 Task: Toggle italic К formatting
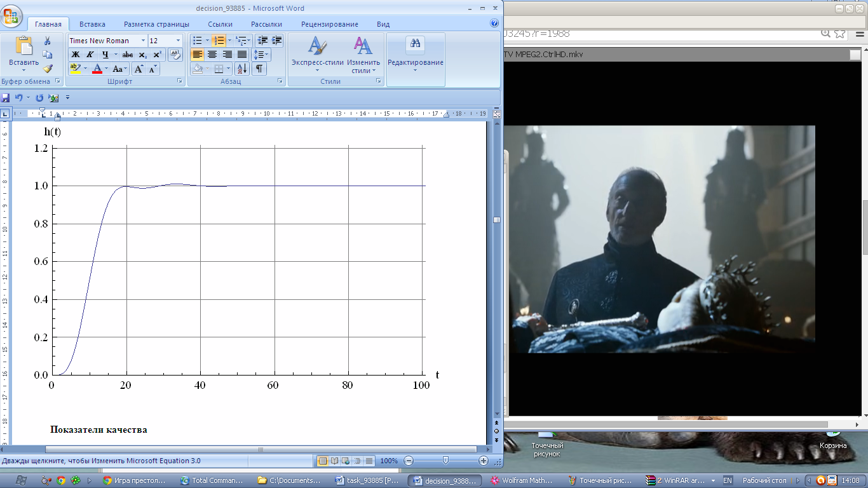coord(90,55)
